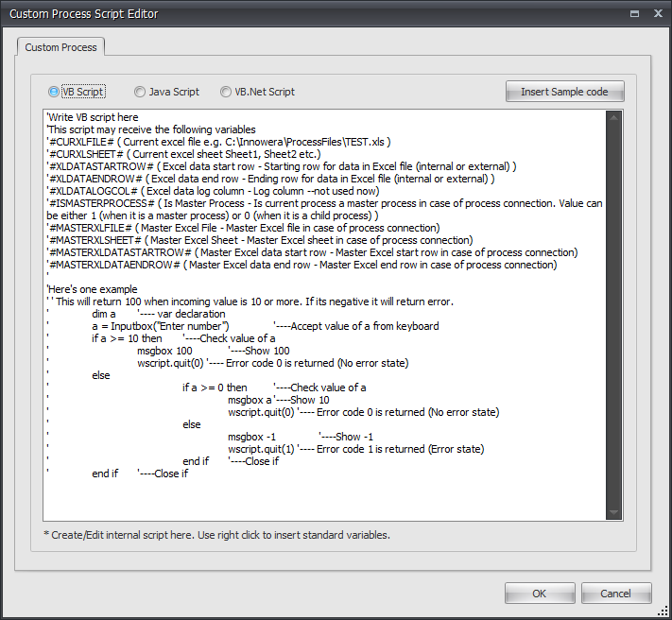Viewport: 672px width, 620px height.
Task: Choose the Java Script option
Action: click(140, 92)
